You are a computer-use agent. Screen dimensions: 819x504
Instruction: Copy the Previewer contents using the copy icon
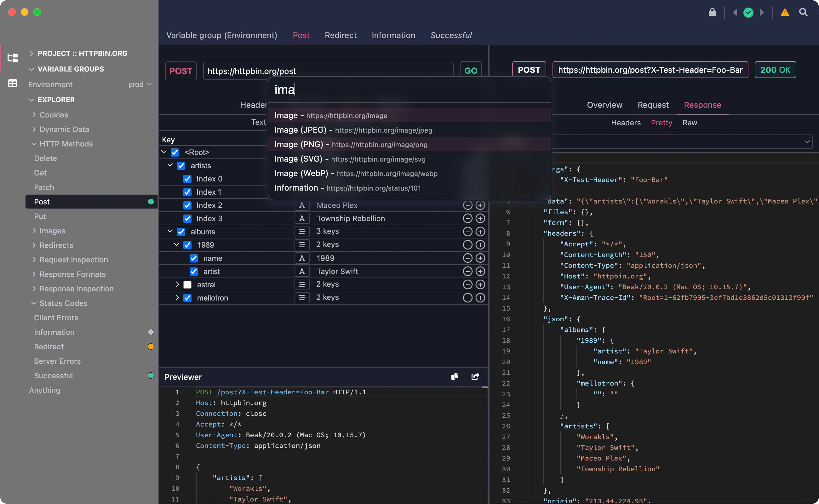click(454, 376)
